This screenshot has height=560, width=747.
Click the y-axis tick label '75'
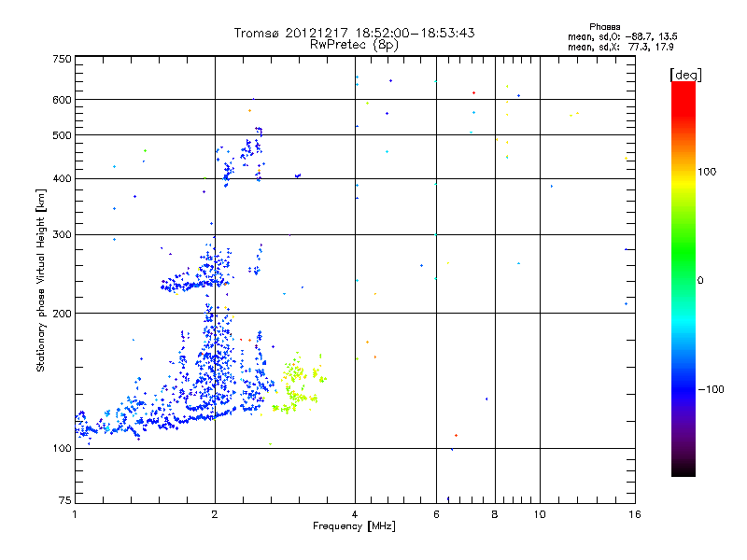click(x=65, y=500)
